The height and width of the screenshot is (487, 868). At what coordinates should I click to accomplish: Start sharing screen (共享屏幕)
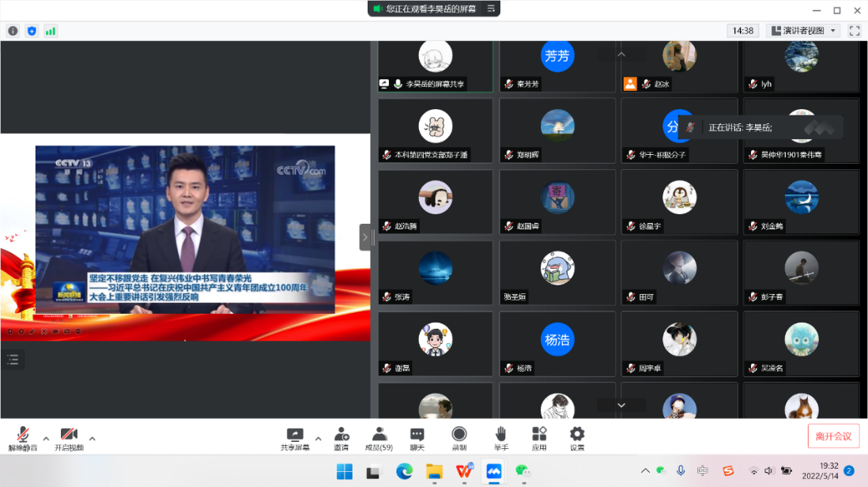pos(295,439)
